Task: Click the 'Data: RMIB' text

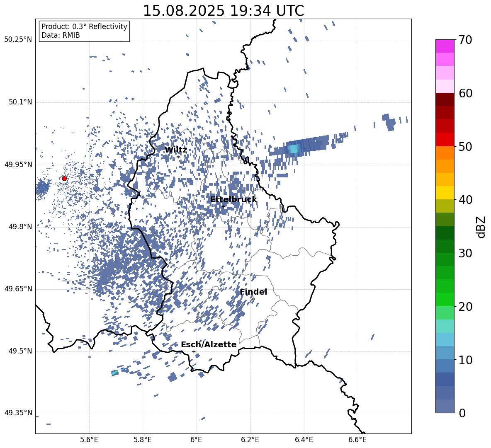Action: [61, 35]
